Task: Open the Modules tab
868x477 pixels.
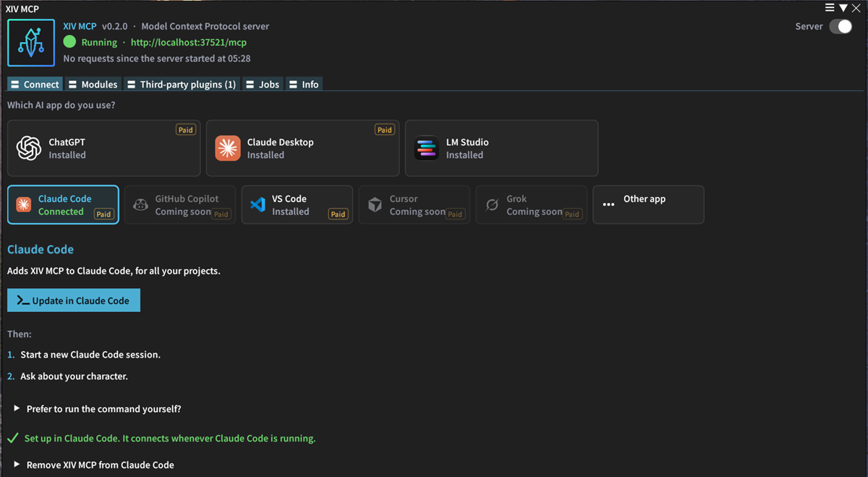Action: (93, 84)
